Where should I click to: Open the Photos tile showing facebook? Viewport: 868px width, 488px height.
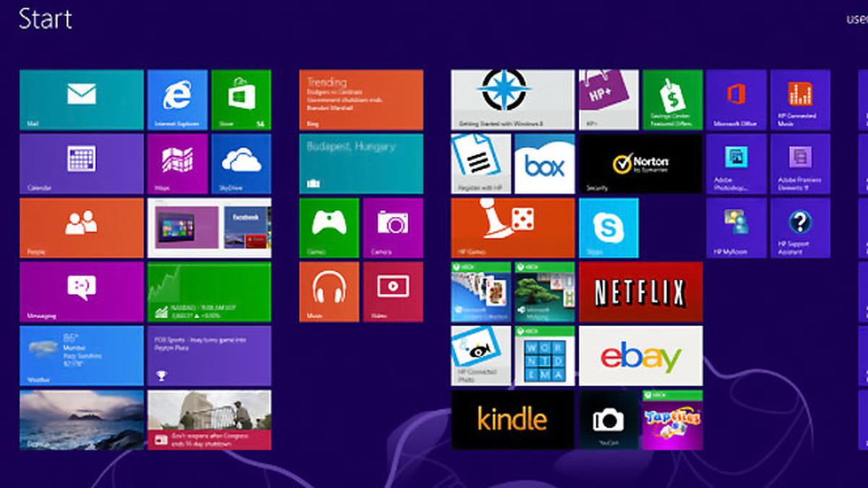coord(209,228)
